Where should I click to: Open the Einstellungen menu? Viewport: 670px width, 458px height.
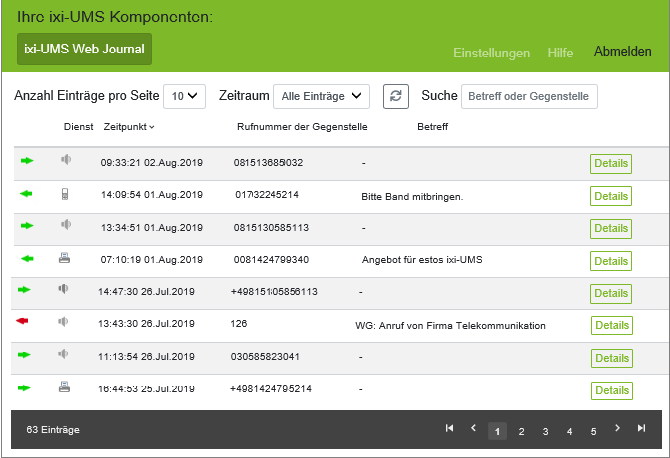click(491, 52)
